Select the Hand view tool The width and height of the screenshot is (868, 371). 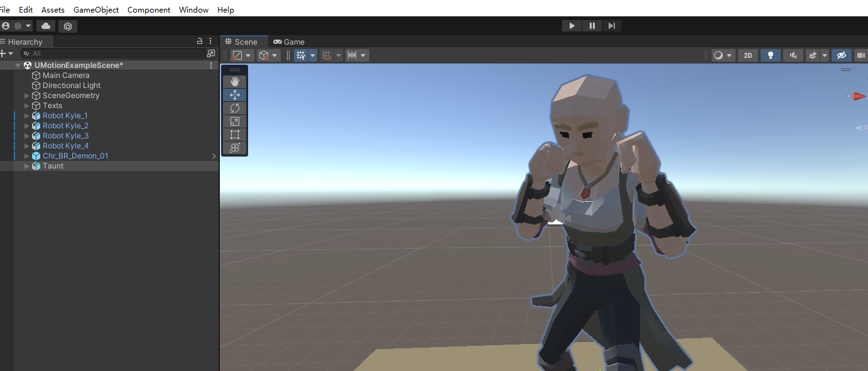235,82
